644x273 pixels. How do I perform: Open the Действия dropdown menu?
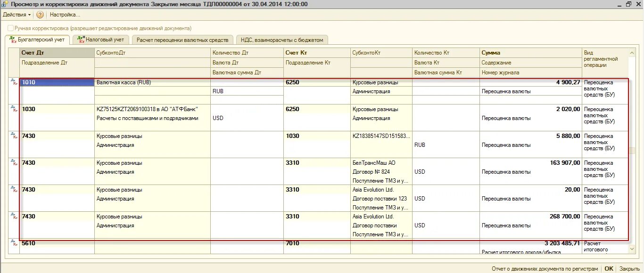coord(17,15)
